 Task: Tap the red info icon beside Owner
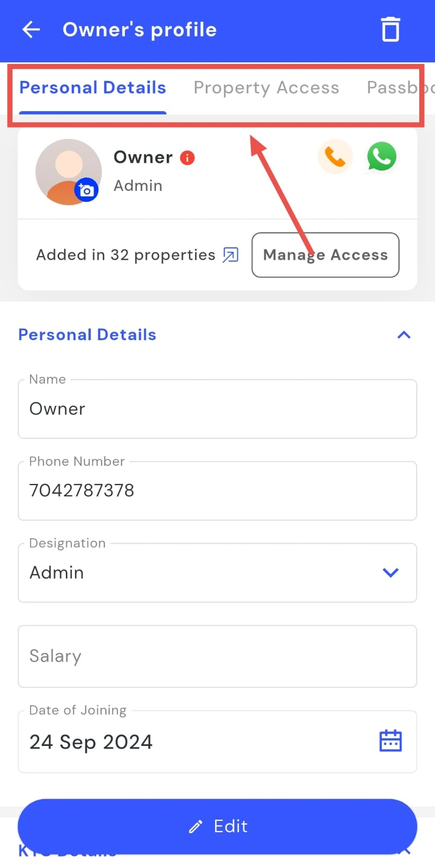tap(187, 158)
